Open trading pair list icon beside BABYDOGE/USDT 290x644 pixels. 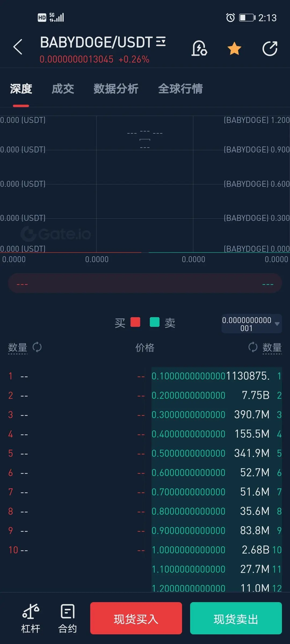pos(161,42)
